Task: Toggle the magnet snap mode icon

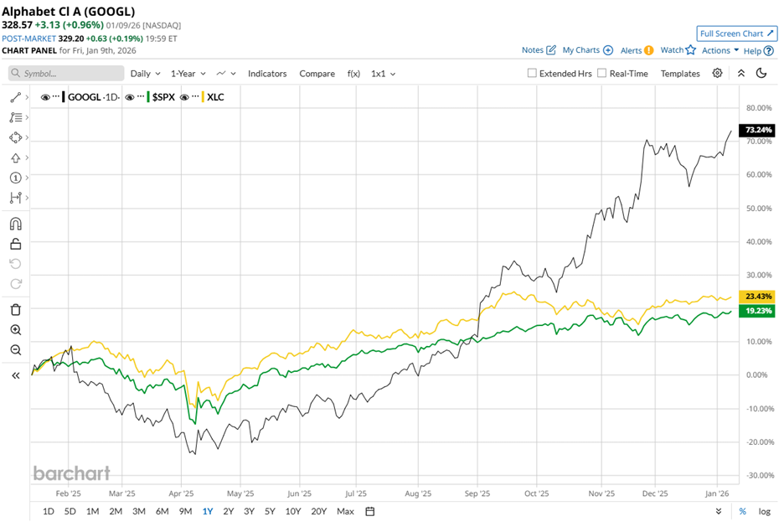Action: pyautogui.click(x=15, y=224)
